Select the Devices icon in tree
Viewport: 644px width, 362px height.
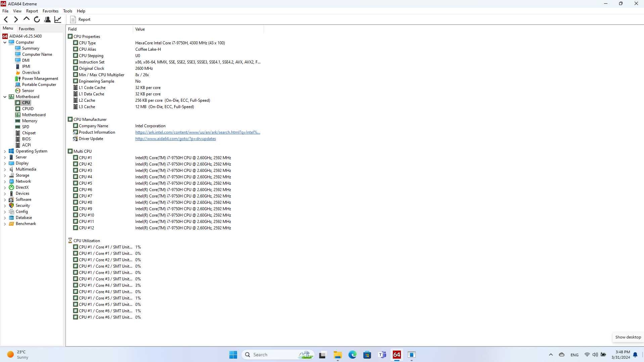pyautogui.click(x=11, y=193)
